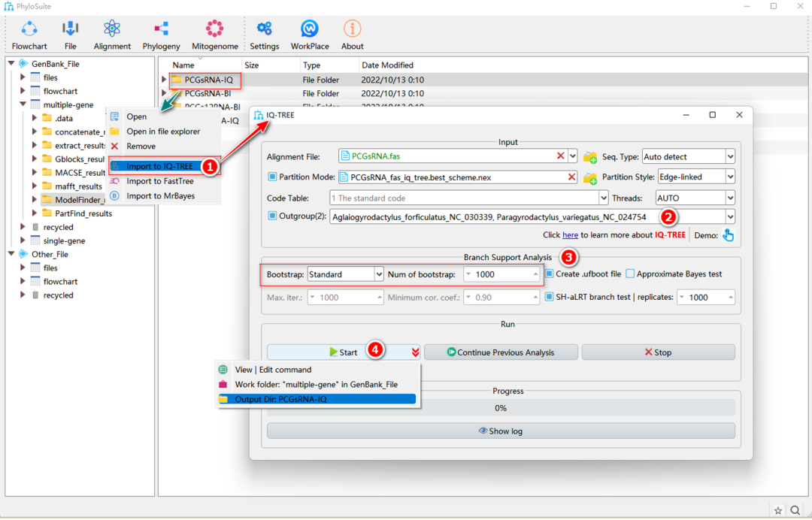Choose Open in file explorer

pyautogui.click(x=164, y=132)
